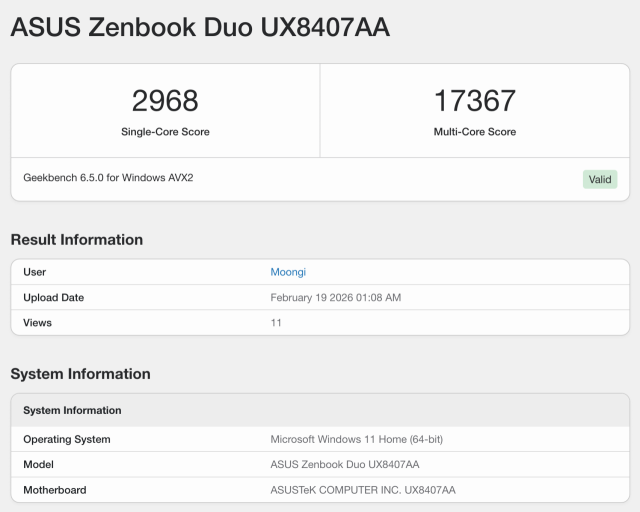Image resolution: width=640 pixels, height=512 pixels.
Task: Click the Upload Date row label
Action: click(54, 297)
